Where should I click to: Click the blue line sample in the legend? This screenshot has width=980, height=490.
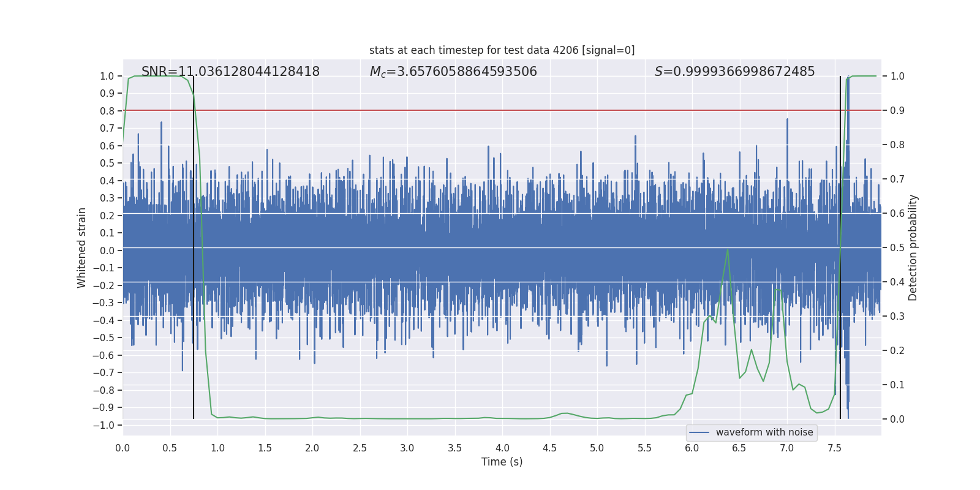point(699,432)
